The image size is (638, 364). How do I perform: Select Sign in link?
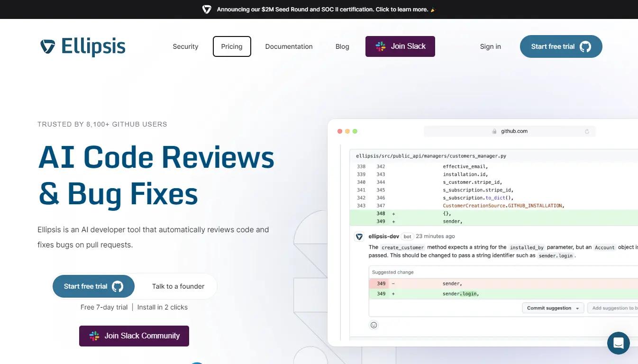pyautogui.click(x=490, y=46)
